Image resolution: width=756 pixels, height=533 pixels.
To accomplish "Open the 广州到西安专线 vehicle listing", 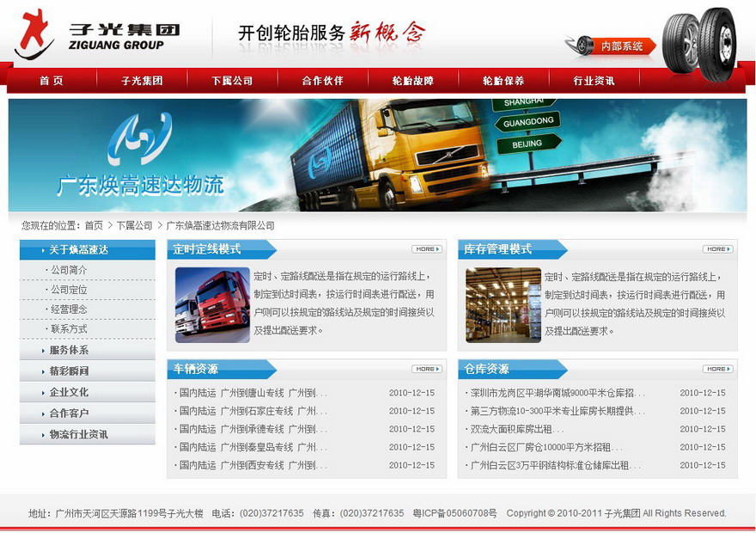I will point(253,465).
